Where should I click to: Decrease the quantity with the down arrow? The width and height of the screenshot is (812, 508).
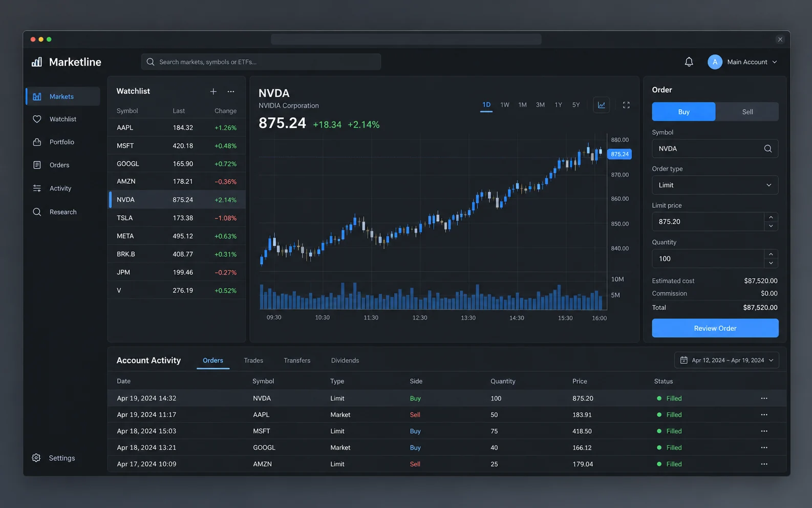[x=771, y=263]
